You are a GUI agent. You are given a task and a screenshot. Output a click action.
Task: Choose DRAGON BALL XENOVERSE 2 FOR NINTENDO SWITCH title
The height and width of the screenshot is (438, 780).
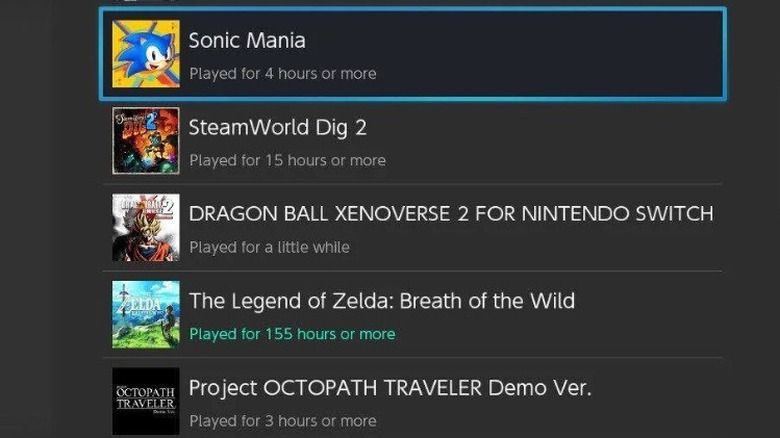coord(450,214)
